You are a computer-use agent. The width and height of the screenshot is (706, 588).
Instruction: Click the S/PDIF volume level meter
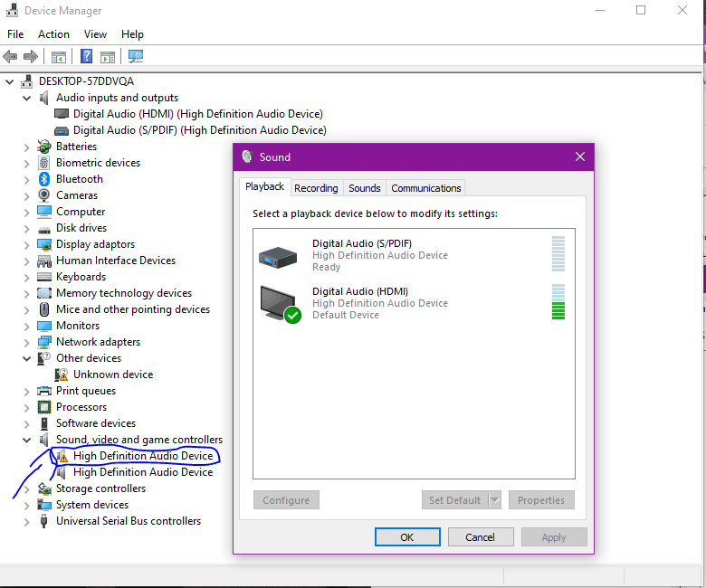click(x=558, y=253)
